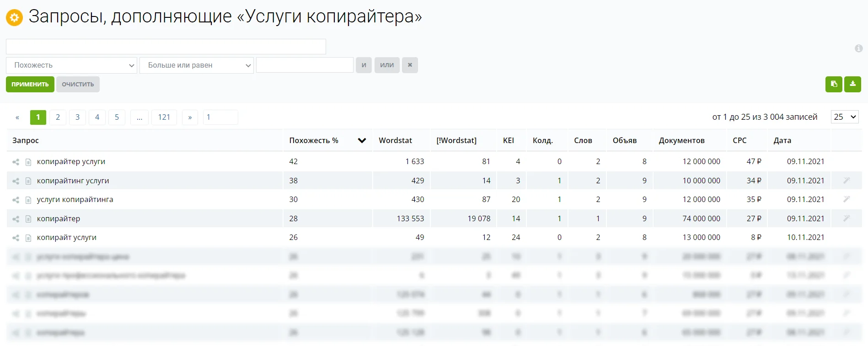The width and height of the screenshot is (868, 346).
Task: Go to page 5
Action: tap(117, 117)
